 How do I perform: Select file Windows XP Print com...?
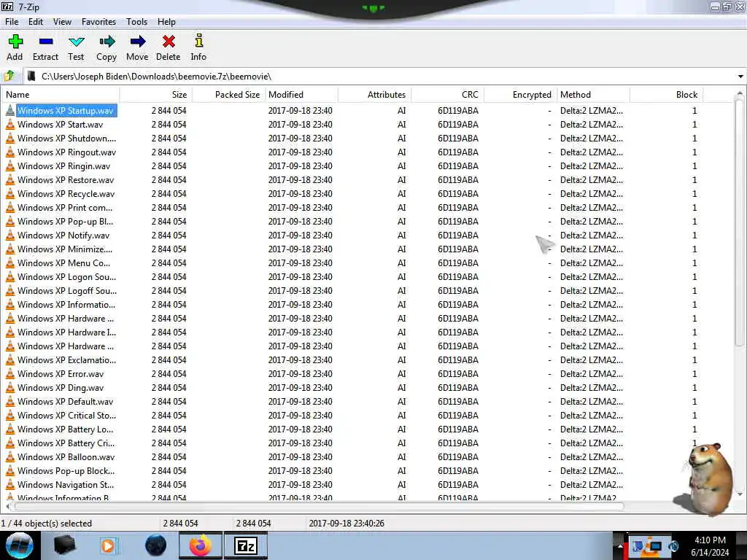click(65, 207)
